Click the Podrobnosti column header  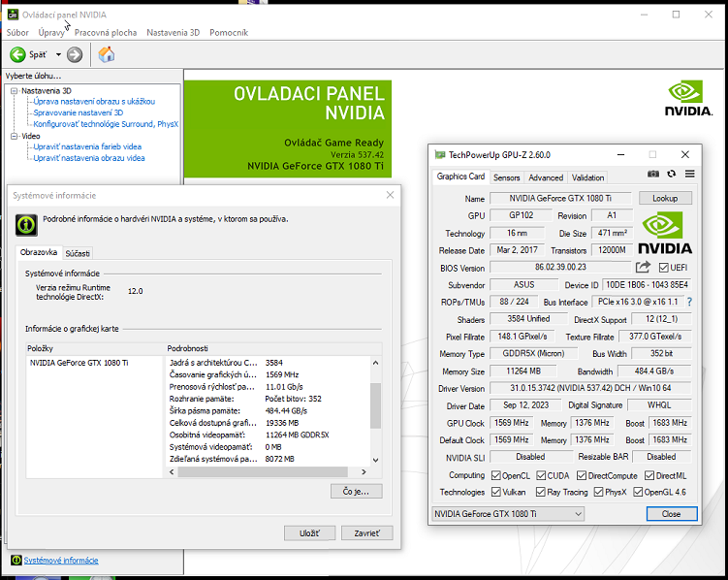[273, 348]
